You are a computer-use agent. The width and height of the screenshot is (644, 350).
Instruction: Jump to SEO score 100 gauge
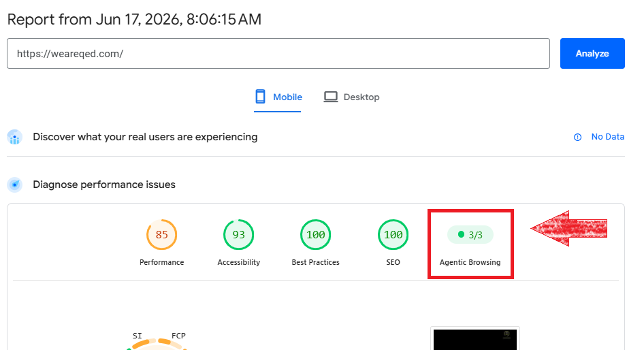393,234
